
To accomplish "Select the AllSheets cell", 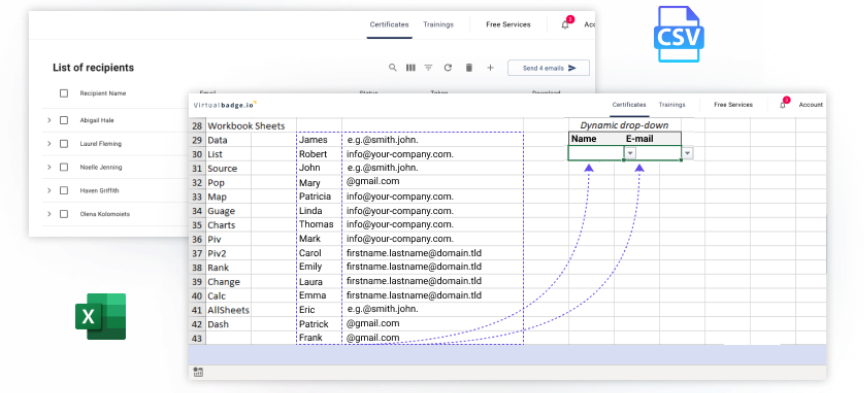I will [228, 310].
